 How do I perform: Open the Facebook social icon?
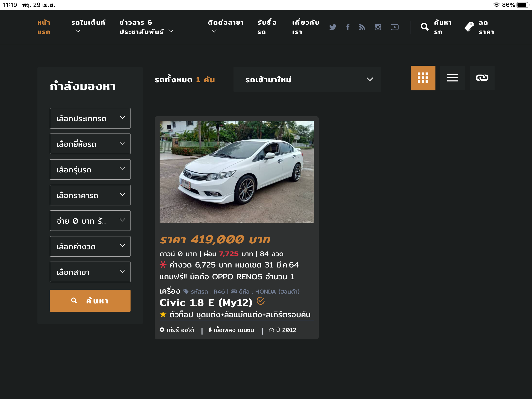348,27
